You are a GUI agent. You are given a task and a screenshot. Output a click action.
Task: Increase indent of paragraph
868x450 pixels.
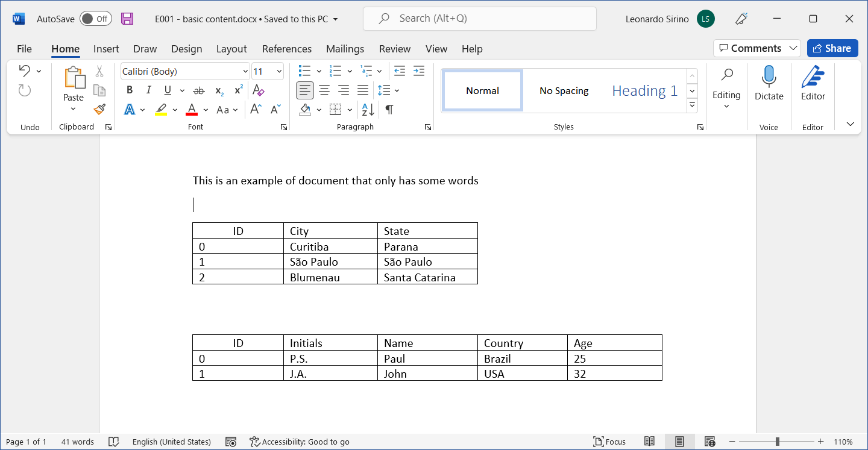coord(419,71)
